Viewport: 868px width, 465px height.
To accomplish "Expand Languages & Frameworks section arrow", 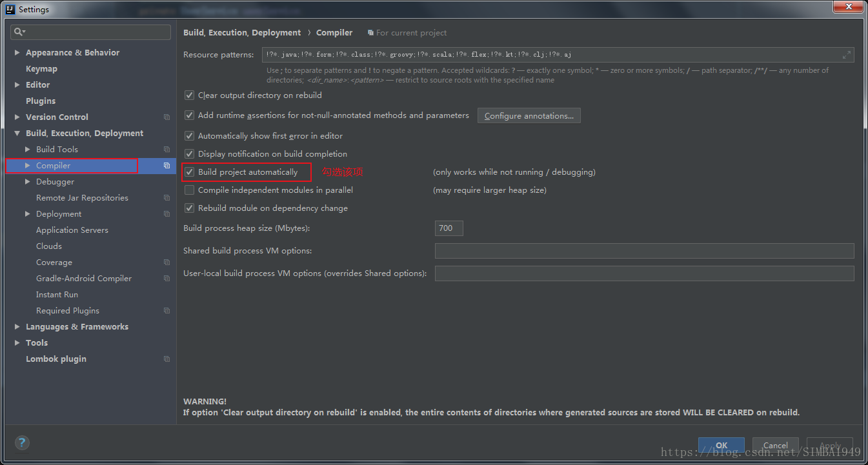I will coord(17,326).
